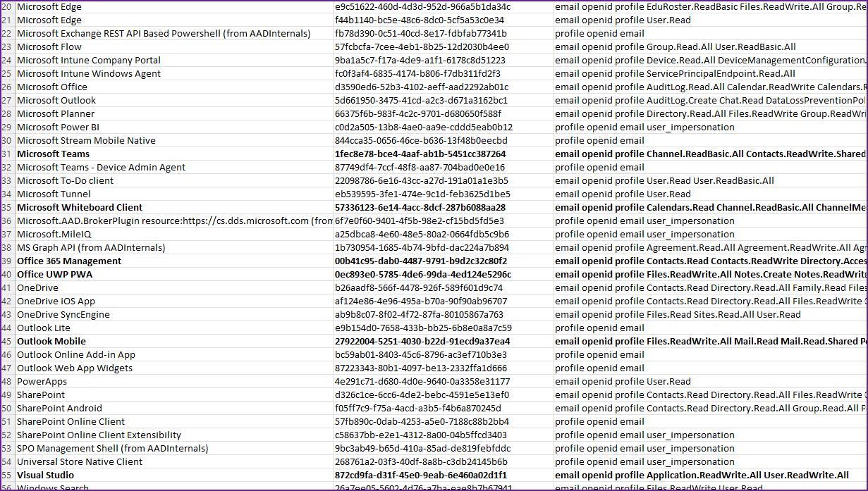Screen dimensions: 868x491
Task: Click bold GUID 27922004-5251-4030-b22d-91ecd9a37ea4
Action: (443, 342)
